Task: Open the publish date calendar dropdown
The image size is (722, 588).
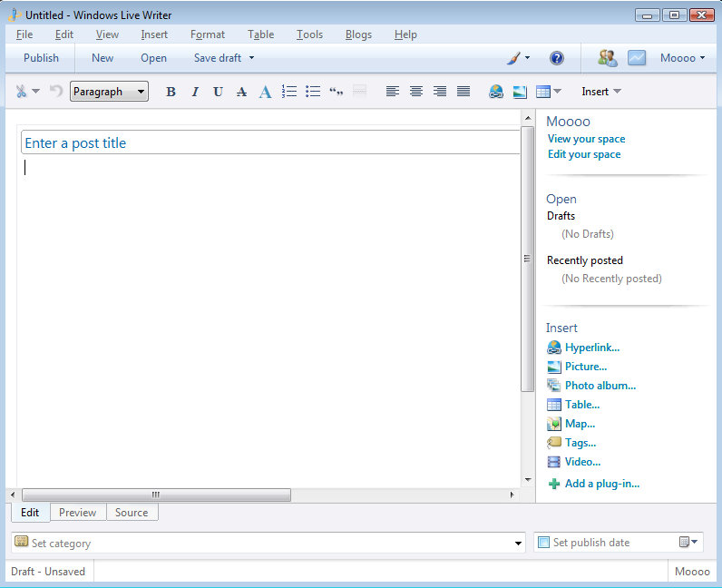Action: (x=688, y=543)
